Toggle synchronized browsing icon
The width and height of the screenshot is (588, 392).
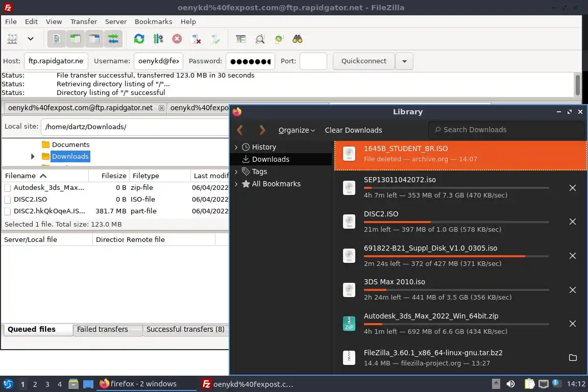[x=279, y=39]
